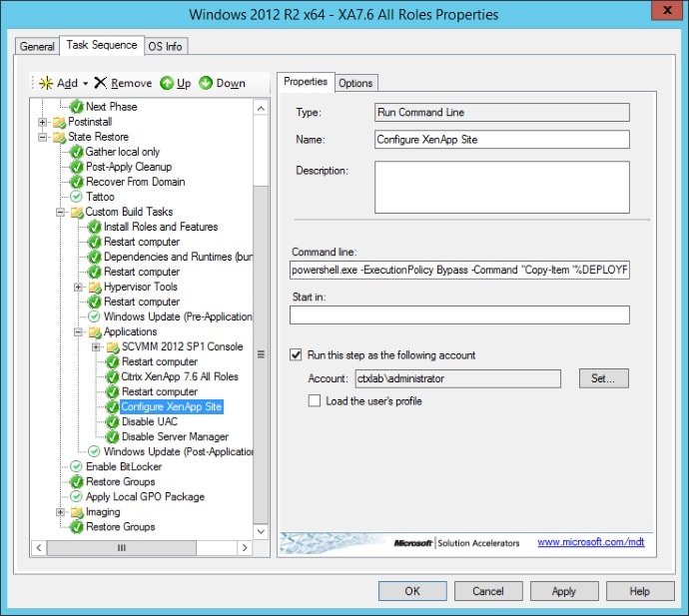
Task: Click the Install Roles and Features check icon
Action: coord(95,228)
